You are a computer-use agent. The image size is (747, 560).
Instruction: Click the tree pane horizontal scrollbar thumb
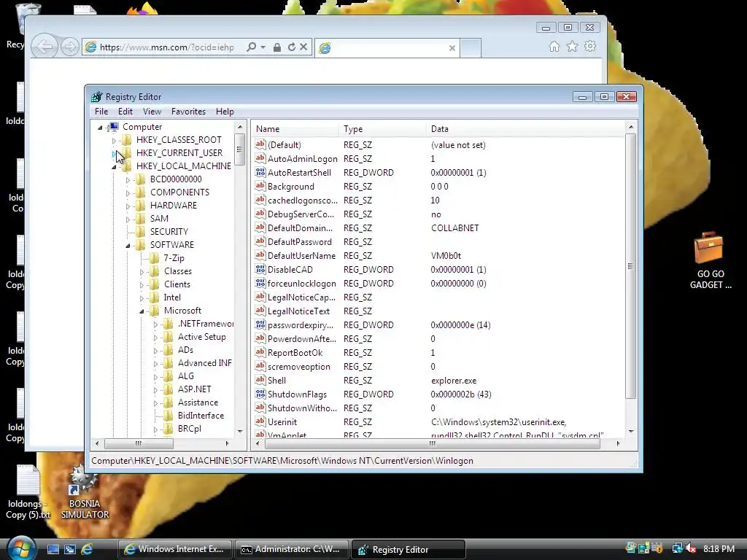pos(139,443)
